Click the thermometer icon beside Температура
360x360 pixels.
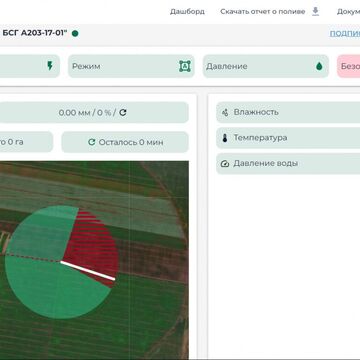[225, 138]
